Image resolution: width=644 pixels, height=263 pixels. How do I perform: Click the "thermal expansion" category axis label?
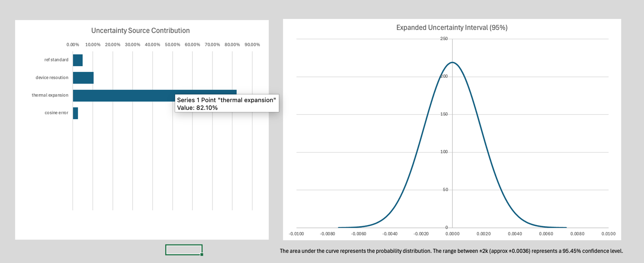50,95
